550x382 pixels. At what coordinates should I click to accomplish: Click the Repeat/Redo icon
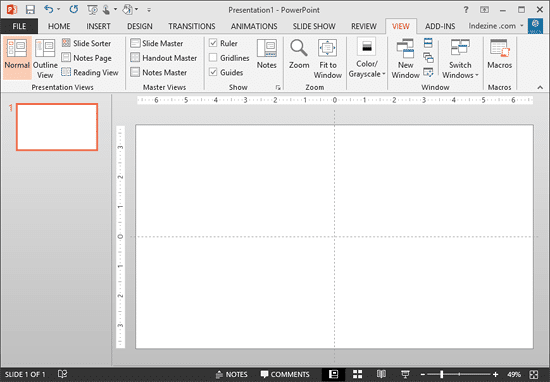tap(74, 9)
